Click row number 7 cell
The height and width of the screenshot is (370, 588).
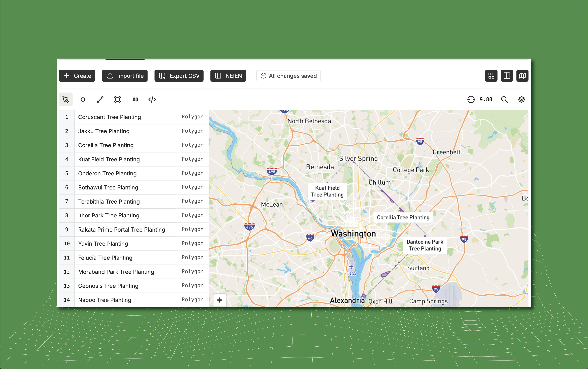point(67,202)
